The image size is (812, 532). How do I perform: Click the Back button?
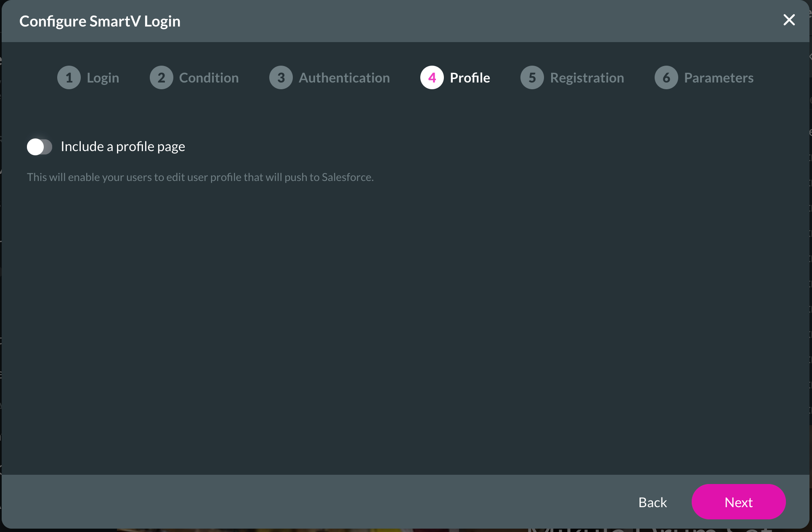pos(652,502)
